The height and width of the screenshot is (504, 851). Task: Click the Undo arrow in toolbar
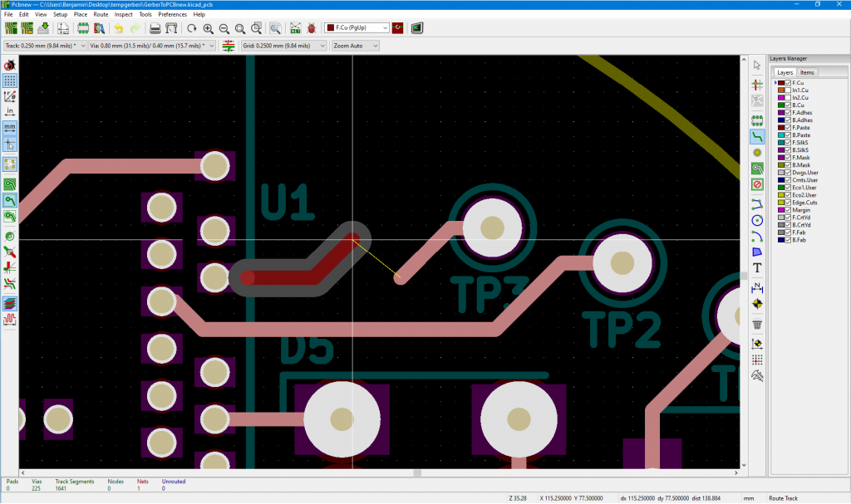(x=118, y=27)
